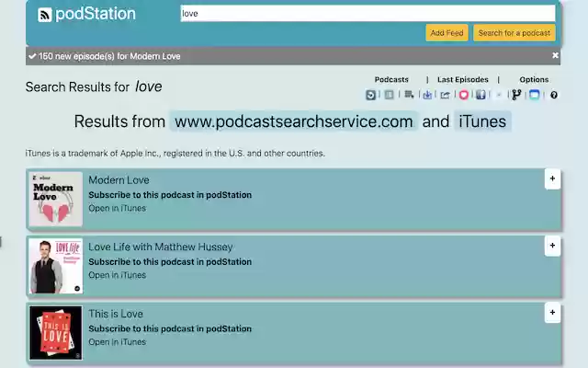The width and height of the screenshot is (588, 368).
Task: Click 'Love Life with Matthew Hussey' title
Action: point(161,247)
